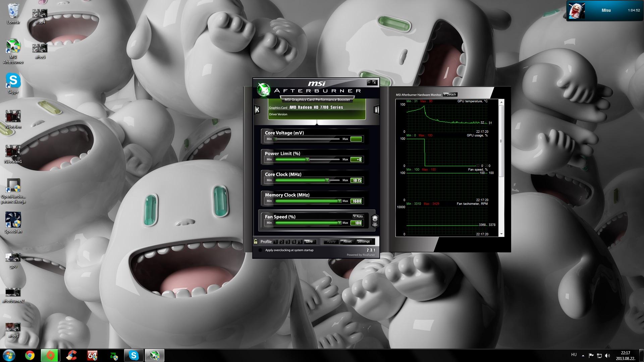
Task: Click the Misu Skype notification
Action: point(604,10)
